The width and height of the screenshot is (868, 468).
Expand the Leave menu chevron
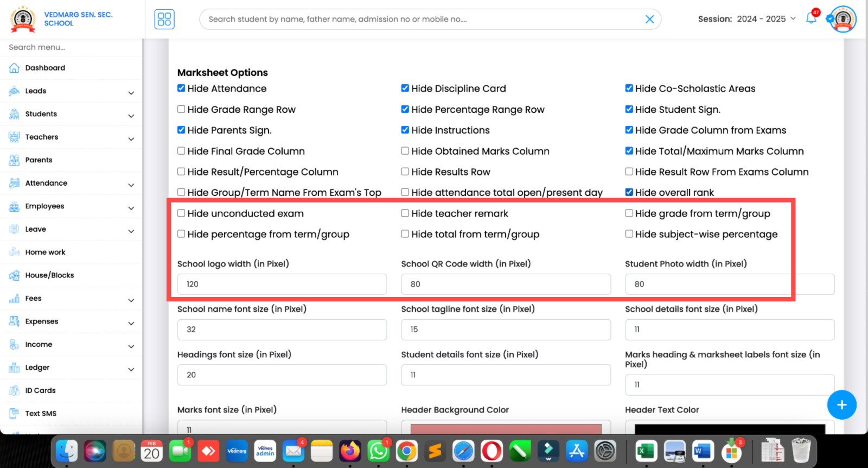131,231
